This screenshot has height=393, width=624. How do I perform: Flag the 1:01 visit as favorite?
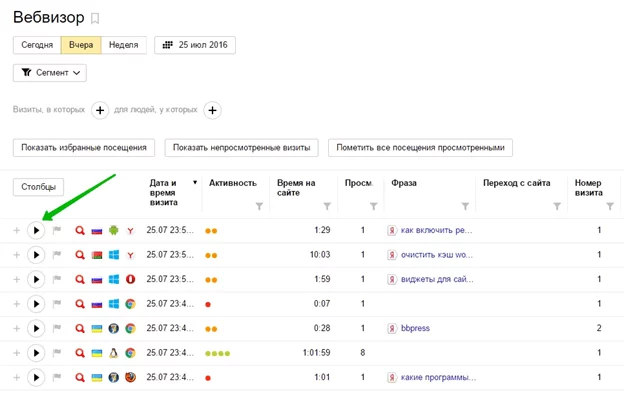point(57,377)
